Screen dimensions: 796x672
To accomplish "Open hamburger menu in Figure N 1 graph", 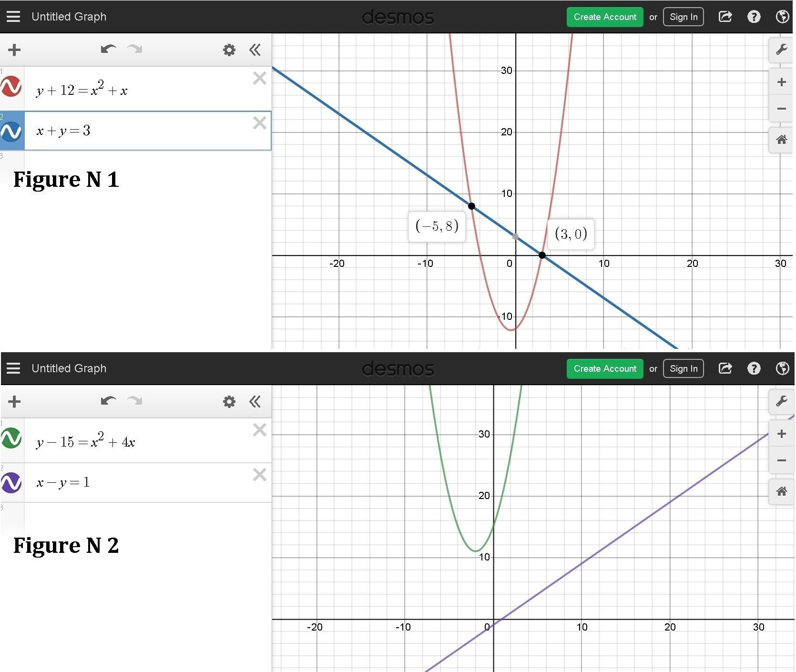I will click(x=13, y=17).
